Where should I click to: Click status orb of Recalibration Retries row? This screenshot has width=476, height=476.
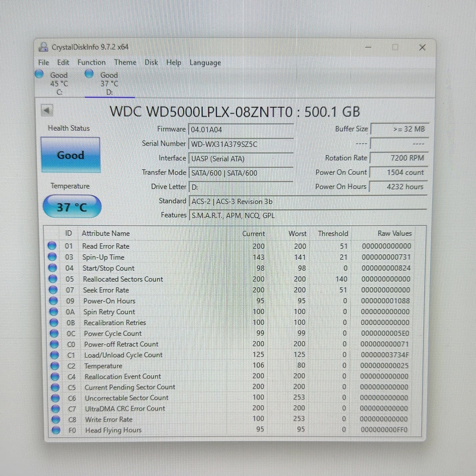point(54,322)
